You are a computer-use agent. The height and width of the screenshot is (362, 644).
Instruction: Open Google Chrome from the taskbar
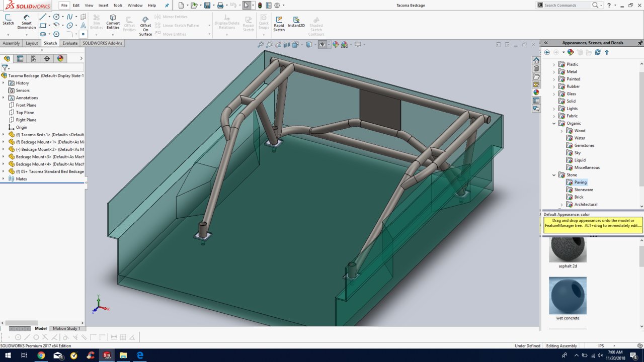[x=41, y=355]
